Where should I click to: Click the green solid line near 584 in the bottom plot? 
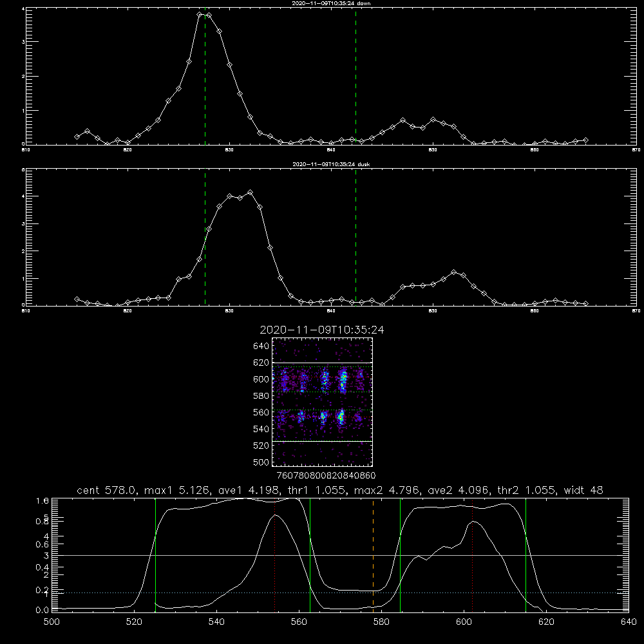tap(400, 554)
